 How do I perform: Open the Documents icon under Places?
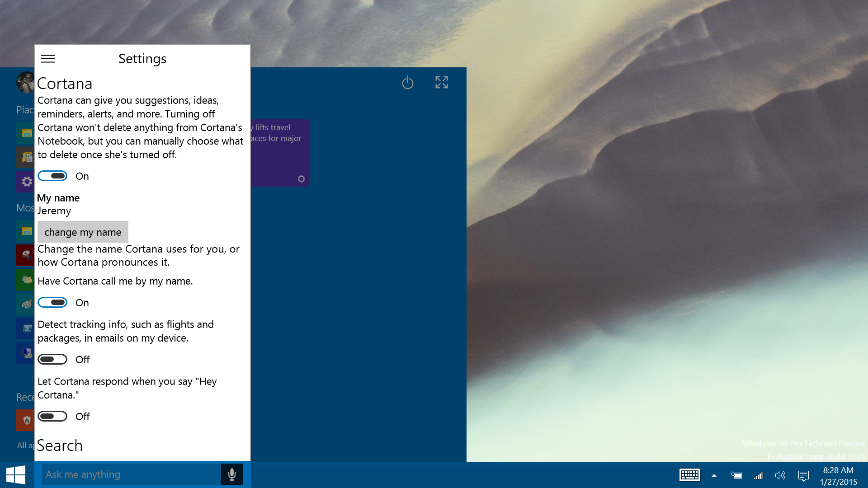tap(26, 157)
